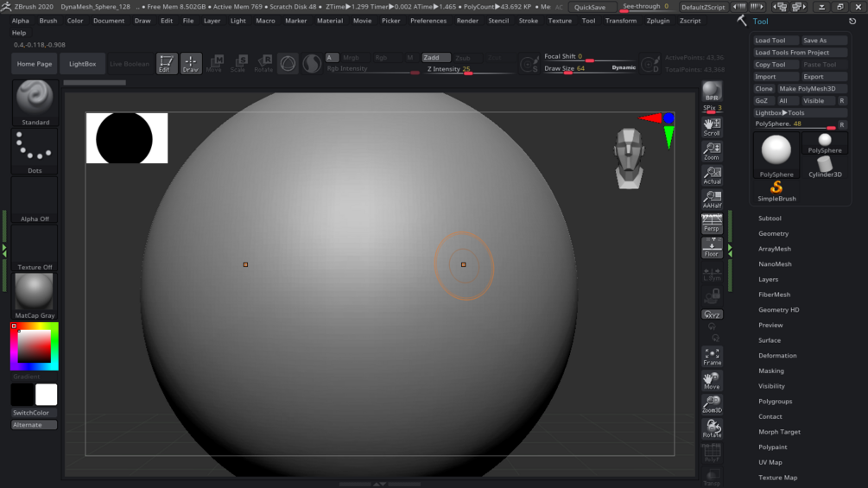The height and width of the screenshot is (488, 868).
Task: Click the SwitchColor button
Action: [x=35, y=413]
